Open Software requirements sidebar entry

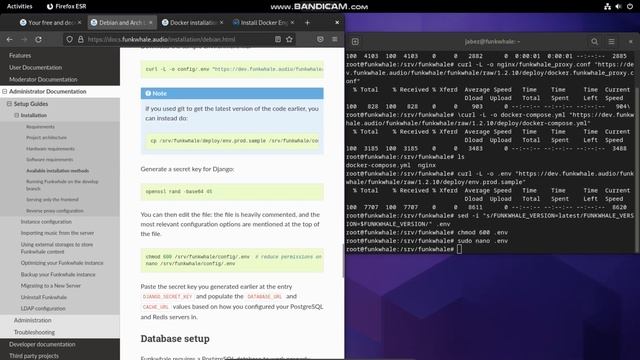pyautogui.click(x=50, y=160)
